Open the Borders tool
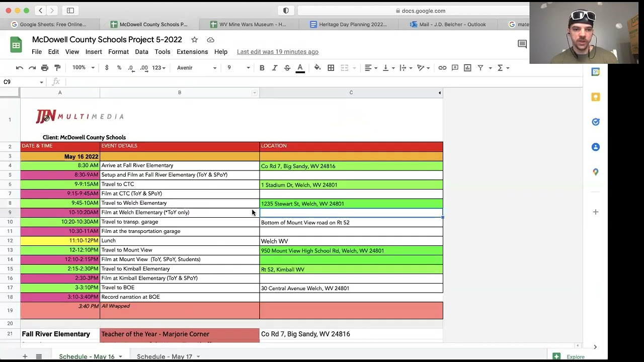Screen dimensions: 644x362 [x=331, y=68]
